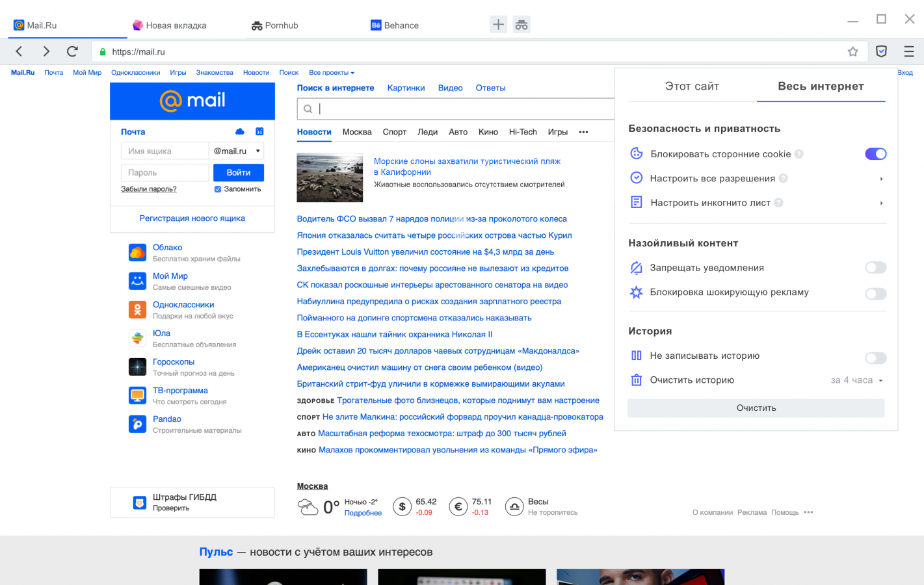This screenshot has height=585, width=924.
Task: Open the calendar icon in Почта header
Action: click(259, 131)
